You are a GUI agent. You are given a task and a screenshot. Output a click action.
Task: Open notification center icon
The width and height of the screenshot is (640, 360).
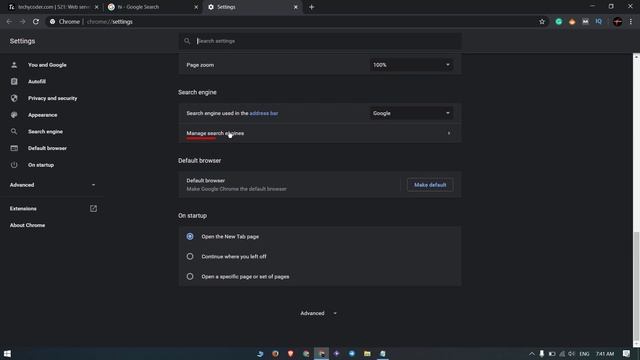pos(627,353)
